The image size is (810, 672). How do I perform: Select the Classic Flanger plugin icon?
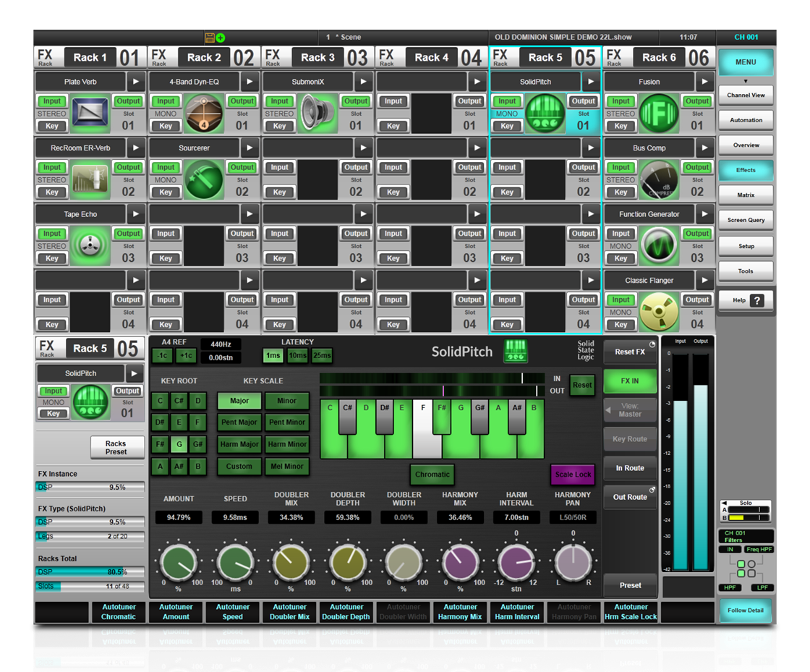[x=659, y=312]
